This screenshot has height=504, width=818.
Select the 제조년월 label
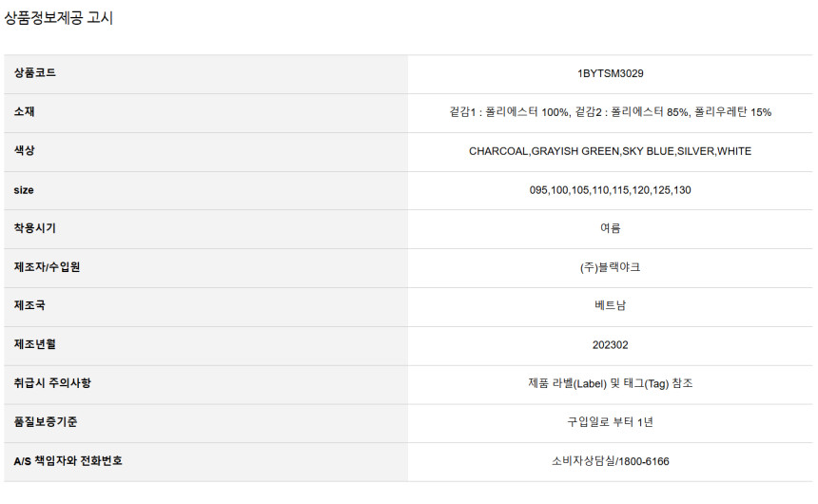(x=35, y=344)
